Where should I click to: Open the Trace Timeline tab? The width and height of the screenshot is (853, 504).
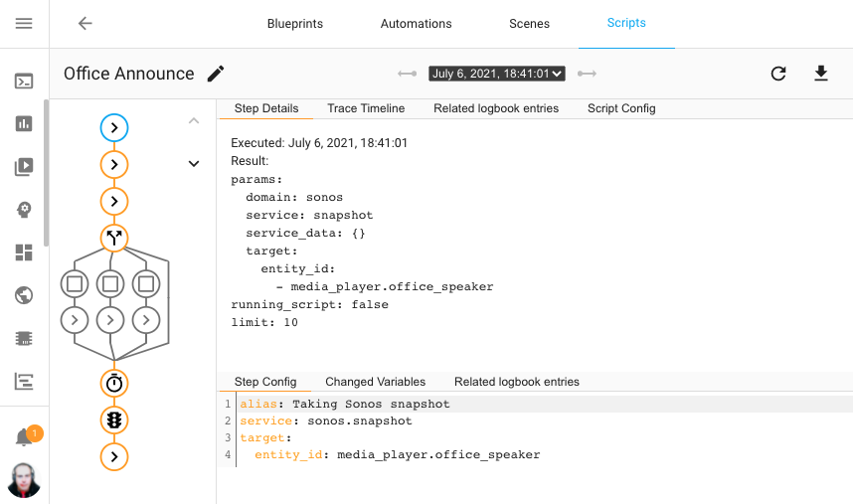[x=366, y=108]
